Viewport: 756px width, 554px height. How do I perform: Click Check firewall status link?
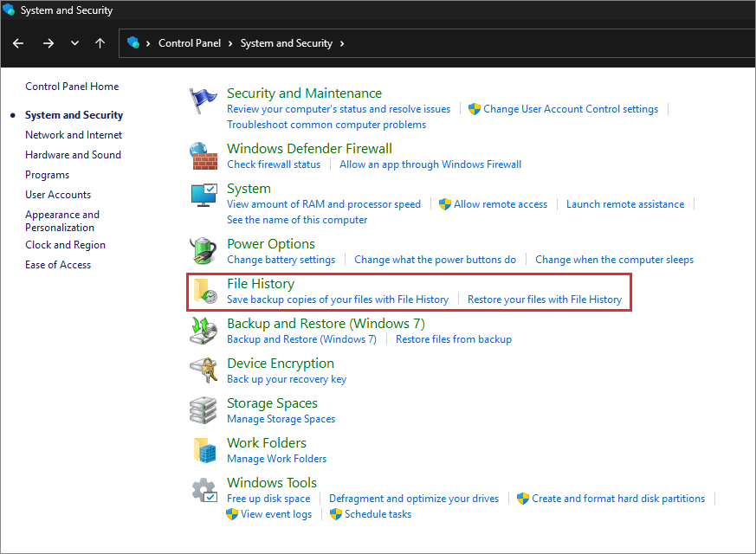click(274, 164)
